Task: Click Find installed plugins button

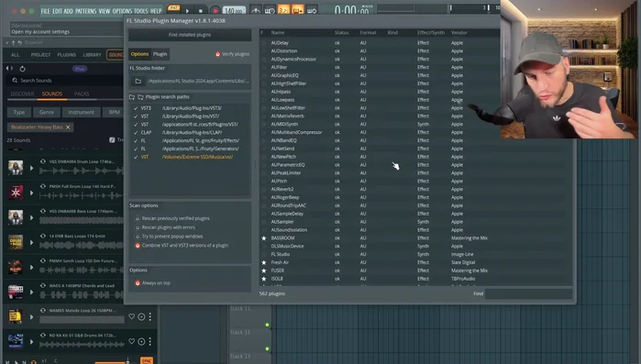Action: 190,35
